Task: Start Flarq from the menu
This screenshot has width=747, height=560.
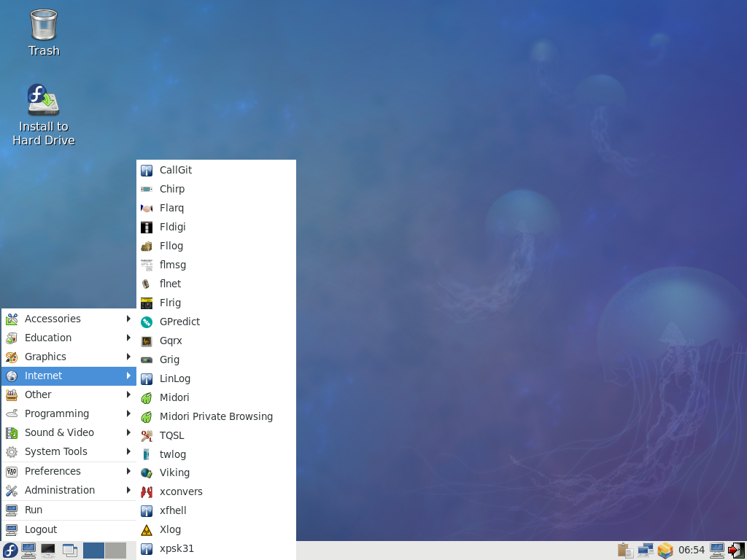Action: tap(216, 208)
